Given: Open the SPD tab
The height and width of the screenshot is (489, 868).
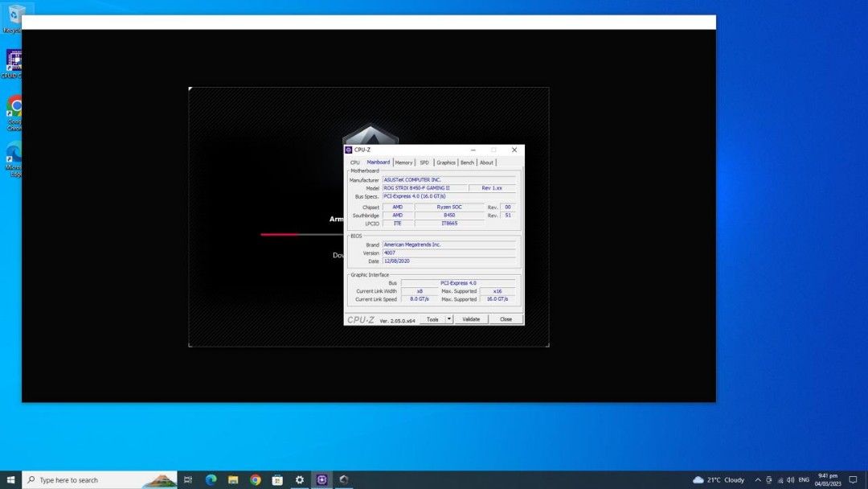Looking at the screenshot, I should pos(424,162).
